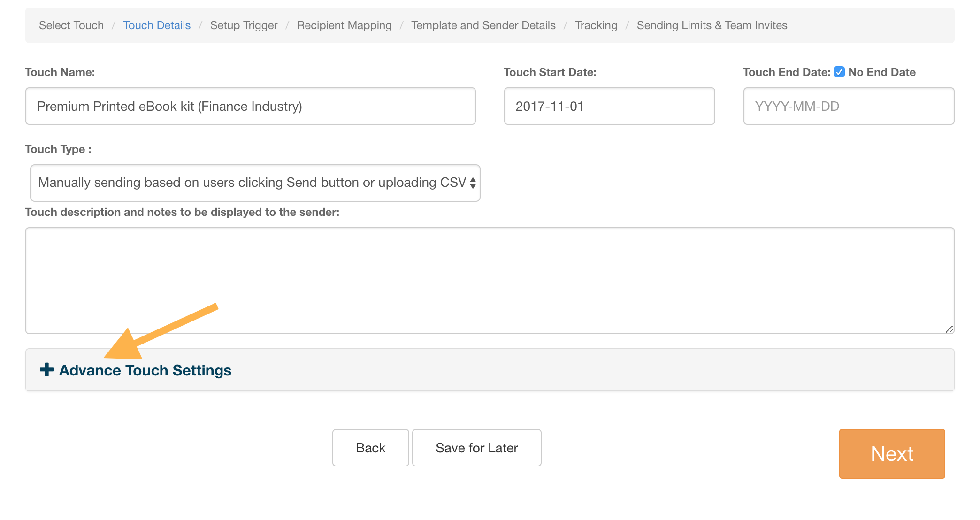The width and height of the screenshot is (980, 520).
Task: Click the Touch Type dropdown arrows
Action: click(x=473, y=183)
